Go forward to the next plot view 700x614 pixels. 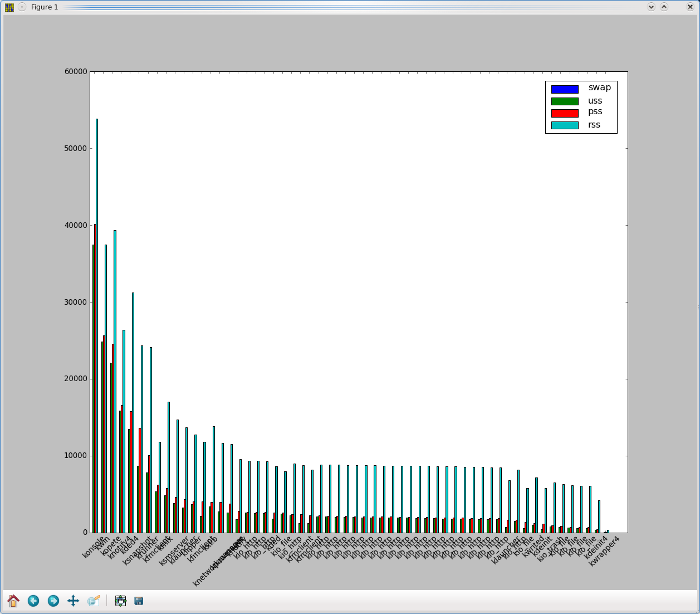[53, 601]
